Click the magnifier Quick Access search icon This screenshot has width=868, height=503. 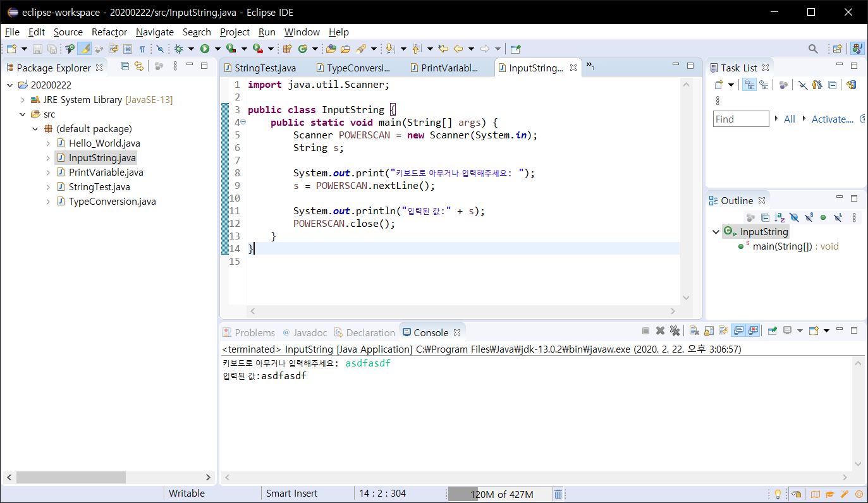coord(814,49)
